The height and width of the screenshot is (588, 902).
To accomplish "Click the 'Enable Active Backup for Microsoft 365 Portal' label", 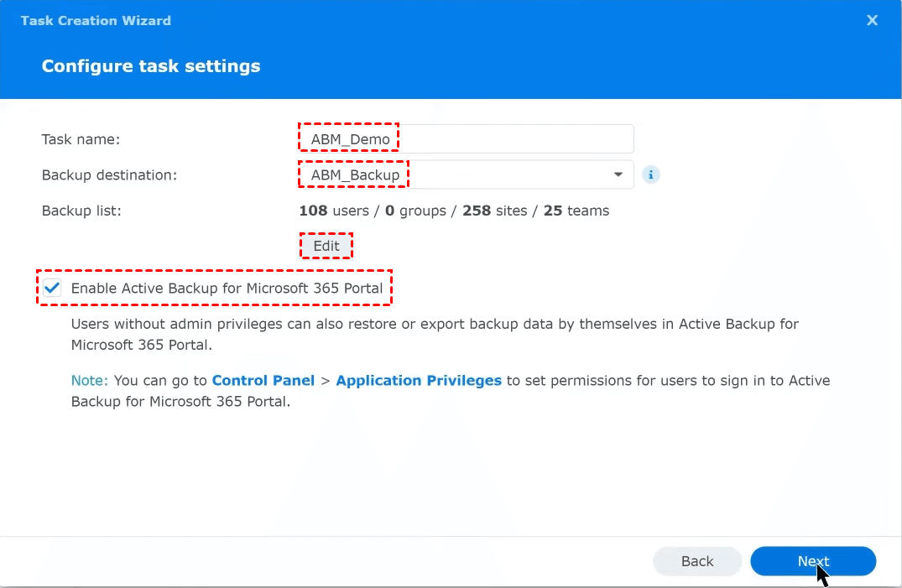I will 227,289.
